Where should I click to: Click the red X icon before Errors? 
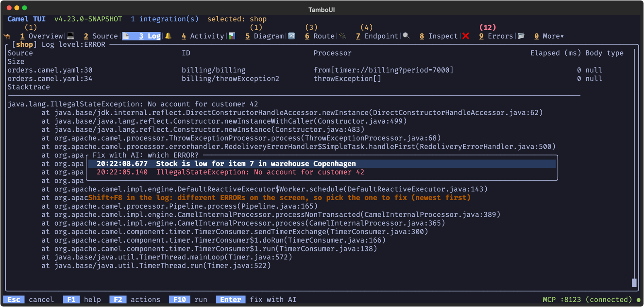(466, 36)
